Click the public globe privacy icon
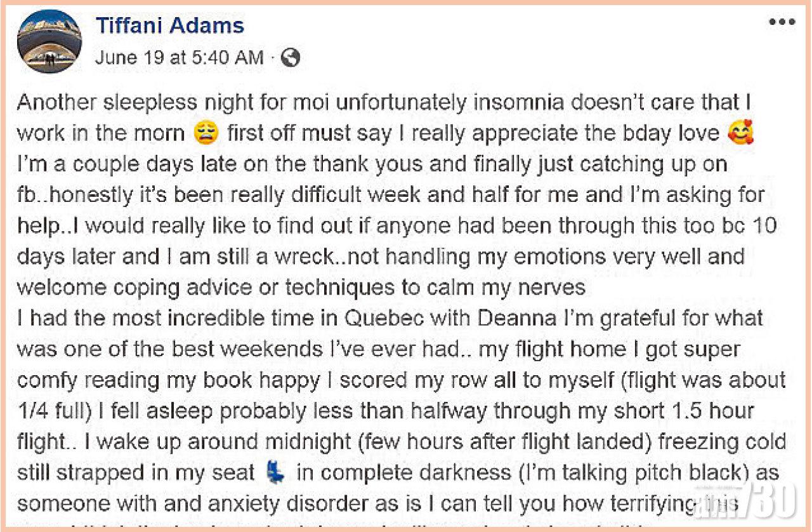Viewport: 812px width, 532px height. [x=290, y=58]
